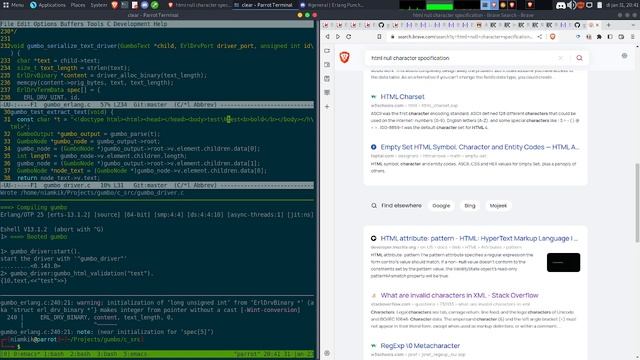
Task: Select the 'clear - Parrot Terminal' taskbar entry
Action: tap(264, 5)
